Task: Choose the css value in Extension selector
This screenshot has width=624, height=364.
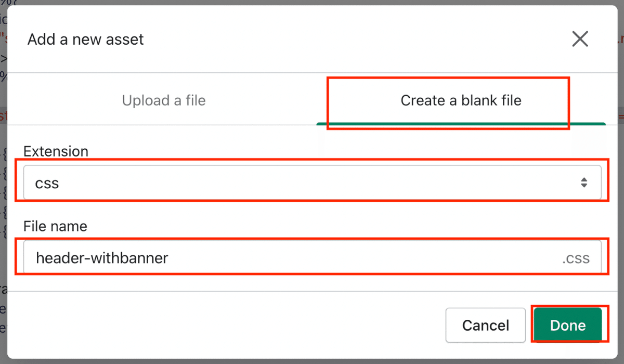Action: click(47, 183)
